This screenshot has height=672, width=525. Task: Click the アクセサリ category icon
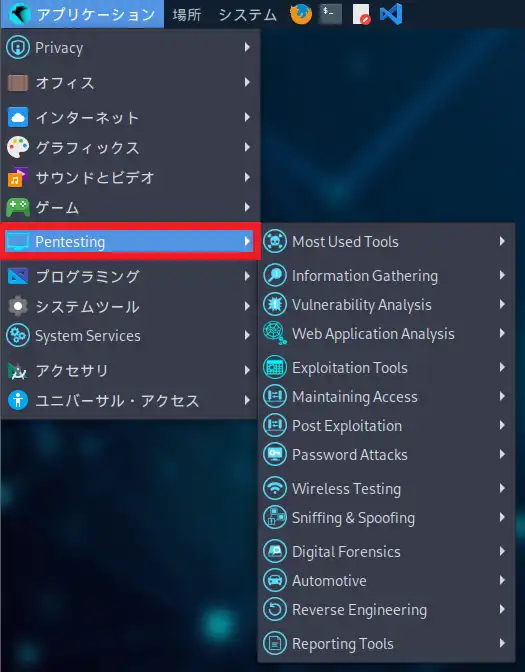(18, 371)
